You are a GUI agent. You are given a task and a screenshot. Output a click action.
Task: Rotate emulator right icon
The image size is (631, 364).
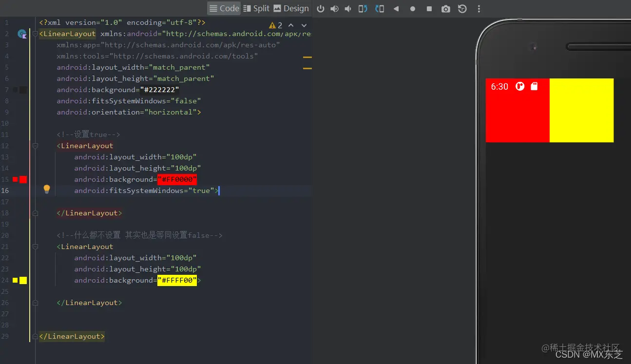(x=380, y=9)
